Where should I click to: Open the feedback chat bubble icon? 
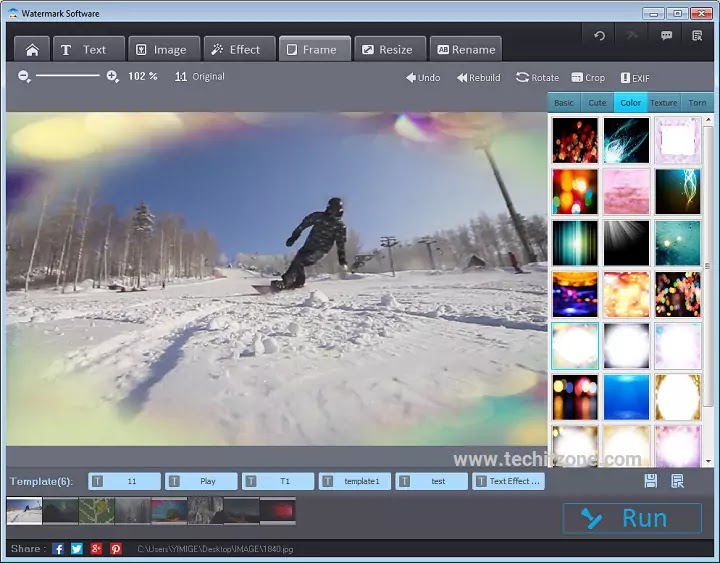tap(666, 36)
